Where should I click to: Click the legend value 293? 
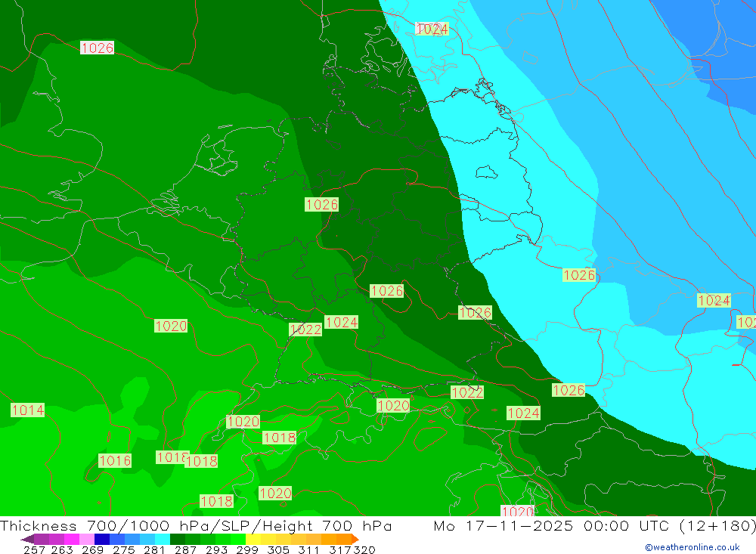click(x=216, y=549)
